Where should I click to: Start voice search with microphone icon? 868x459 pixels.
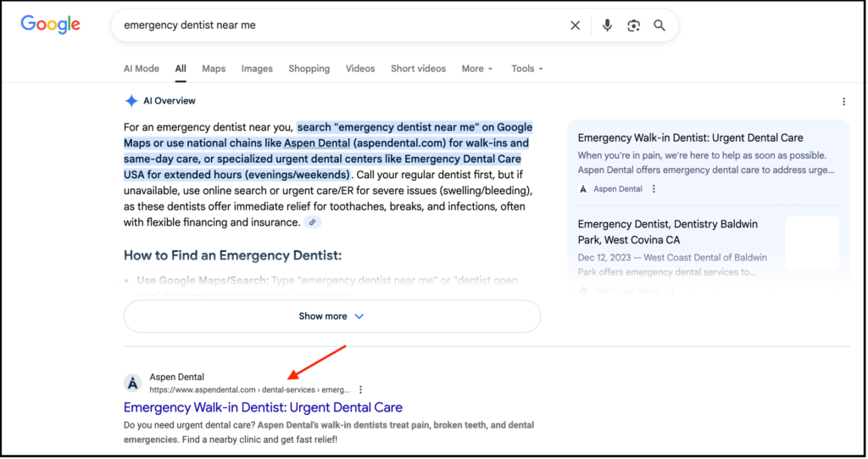(x=607, y=25)
